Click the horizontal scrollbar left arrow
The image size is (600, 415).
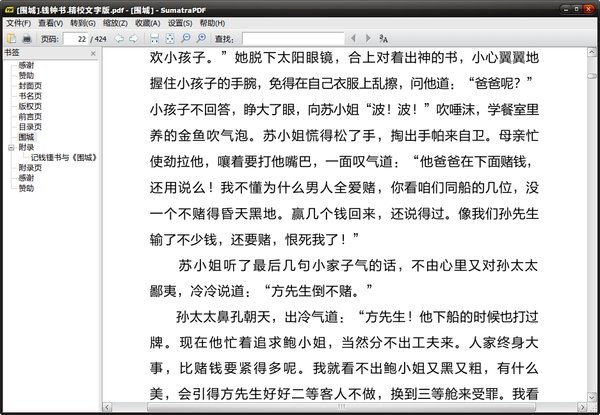coord(108,407)
